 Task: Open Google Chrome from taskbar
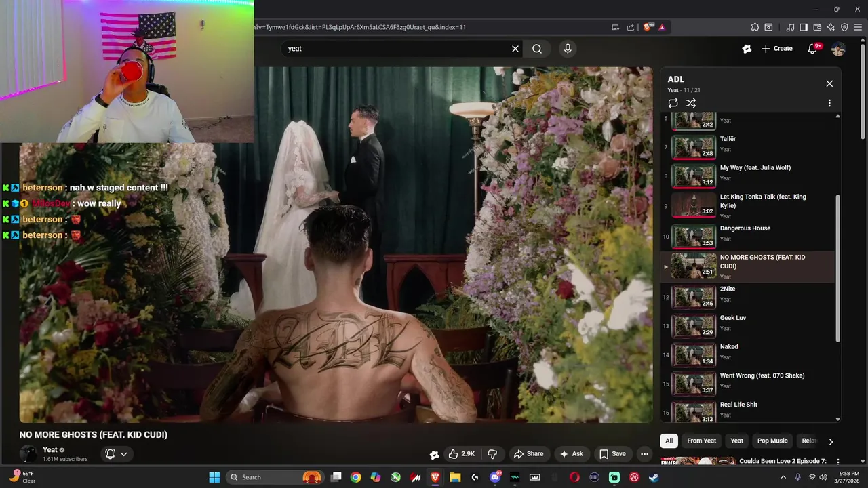[x=355, y=477]
